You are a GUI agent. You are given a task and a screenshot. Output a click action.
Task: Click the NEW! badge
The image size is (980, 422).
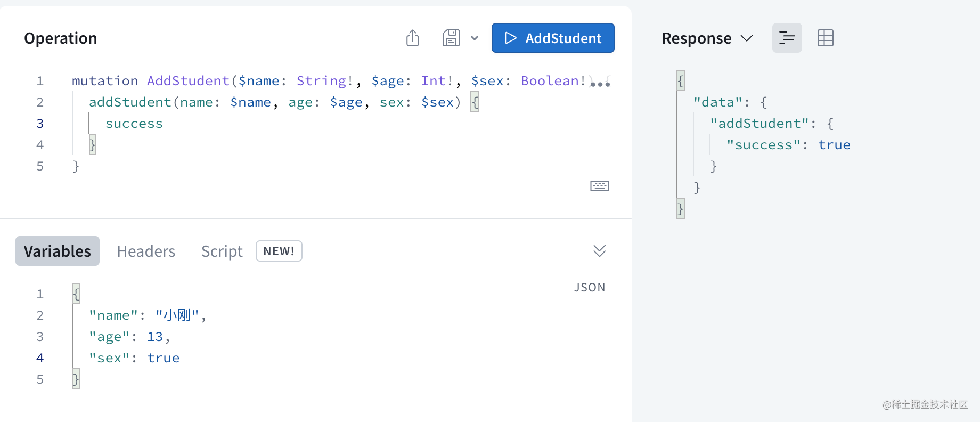click(279, 251)
